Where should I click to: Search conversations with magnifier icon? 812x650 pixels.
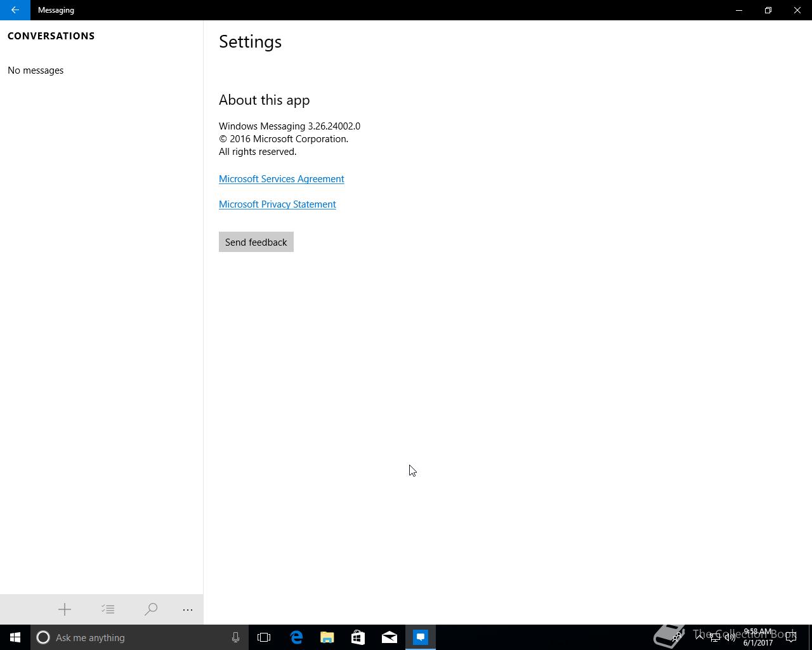point(151,609)
